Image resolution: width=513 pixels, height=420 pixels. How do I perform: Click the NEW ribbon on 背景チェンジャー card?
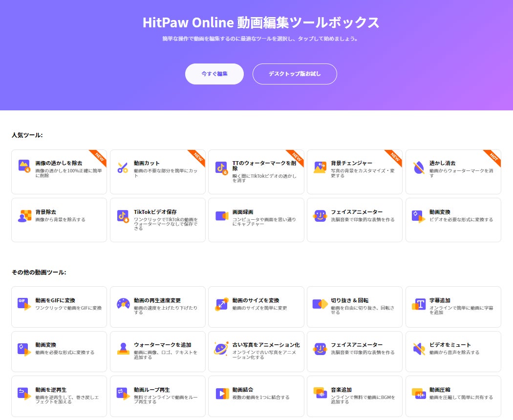point(395,157)
